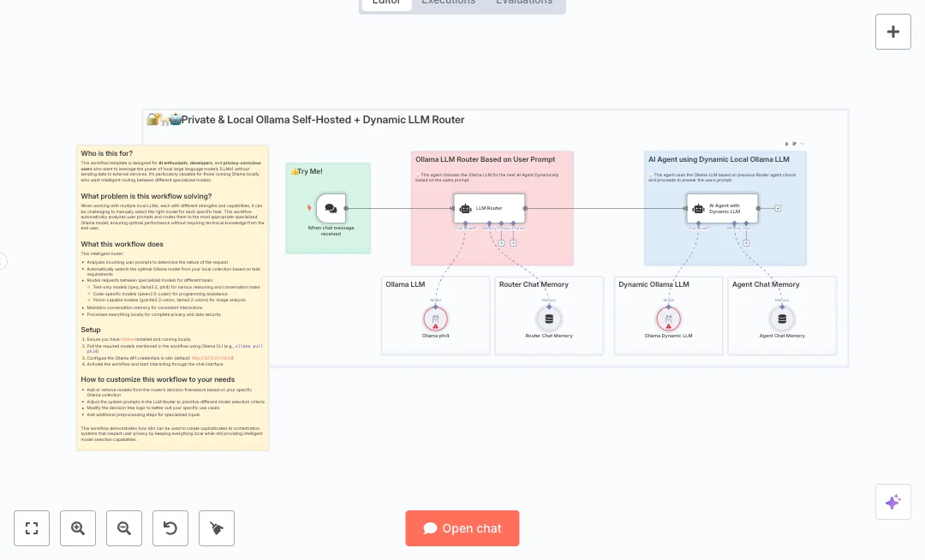Image resolution: width=925 pixels, height=560 pixels.
Task: Open the Ollama phi4 model node
Action: point(435,318)
